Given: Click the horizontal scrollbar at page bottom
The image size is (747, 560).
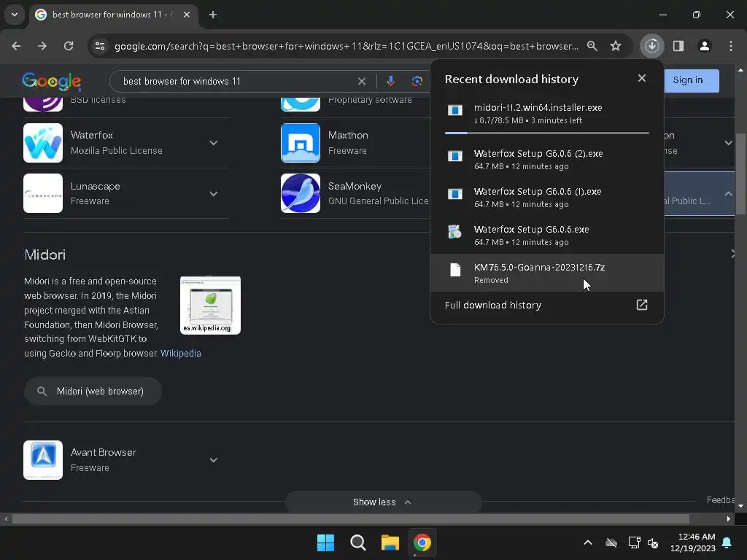Looking at the screenshot, I should click(350, 518).
